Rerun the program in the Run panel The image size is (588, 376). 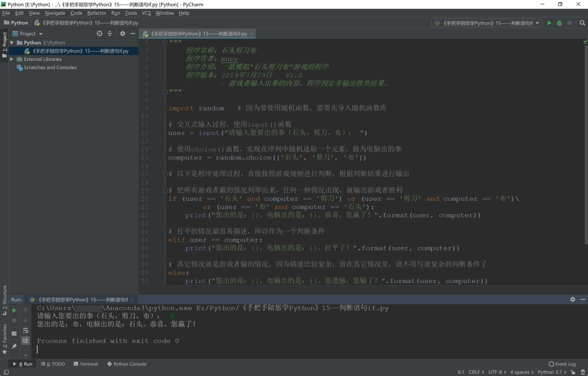pyautogui.click(x=14, y=310)
